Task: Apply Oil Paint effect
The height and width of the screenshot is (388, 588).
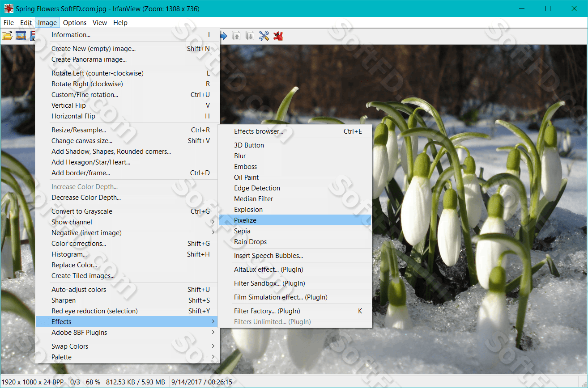Action: tap(295, 177)
